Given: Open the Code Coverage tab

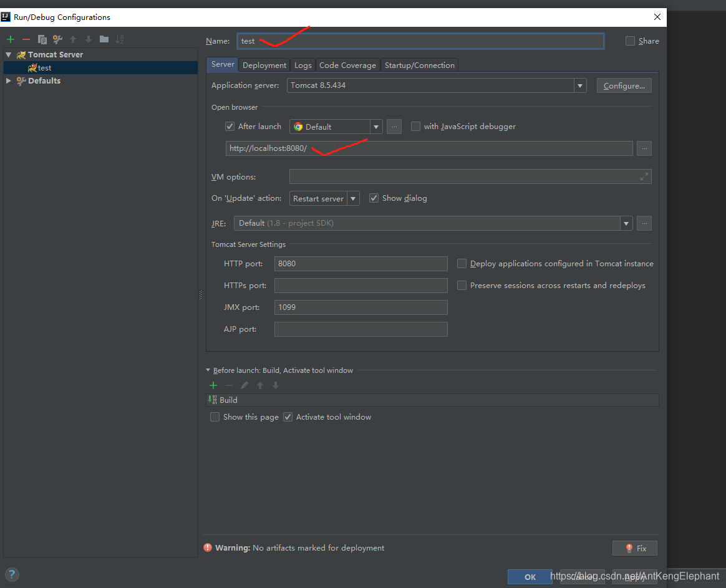Looking at the screenshot, I should click(x=348, y=65).
